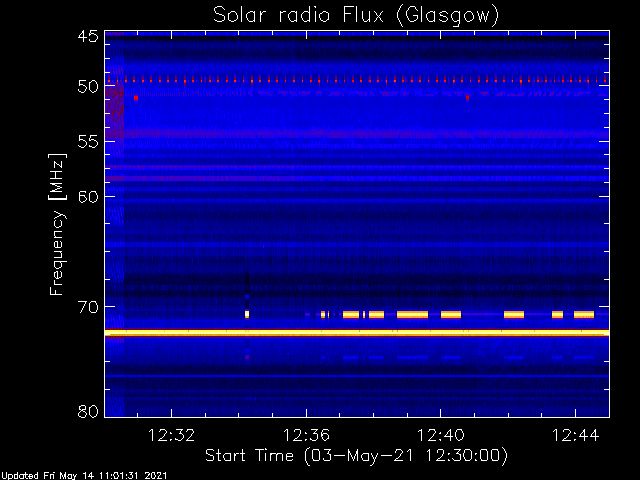Click the 45 frequency tick label
Screen dimensions: 640x480
click(88, 36)
